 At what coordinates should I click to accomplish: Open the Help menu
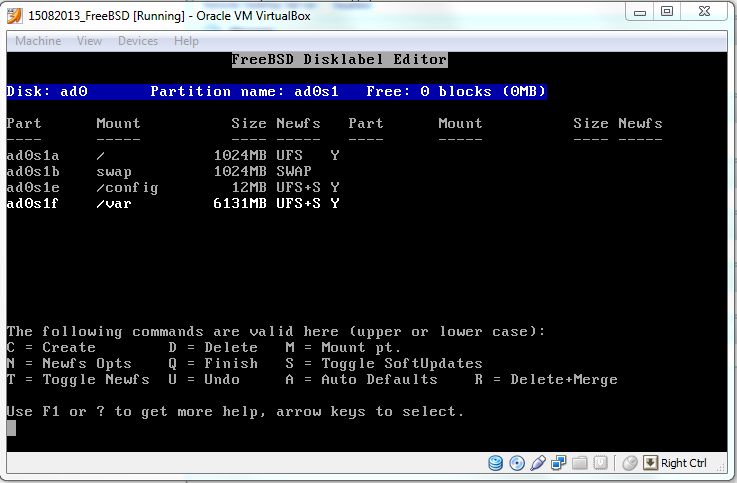186,41
